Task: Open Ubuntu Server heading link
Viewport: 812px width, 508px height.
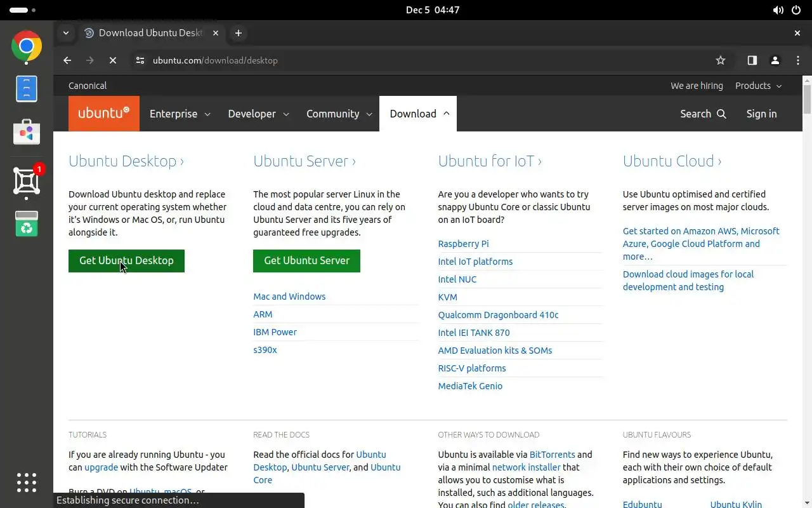Action: pyautogui.click(x=304, y=161)
